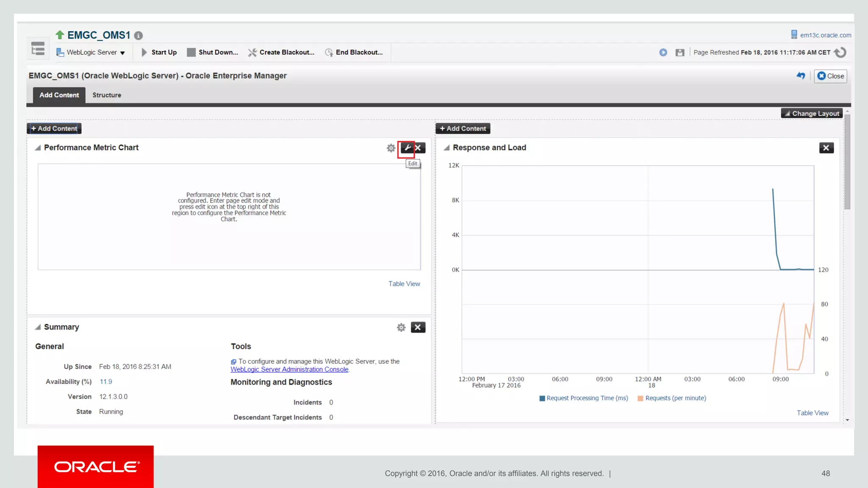Click the Request Processing Time legend swatch
Image resolution: width=868 pixels, height=488 pixels.
pyautogui.click(x=542, y=398)
